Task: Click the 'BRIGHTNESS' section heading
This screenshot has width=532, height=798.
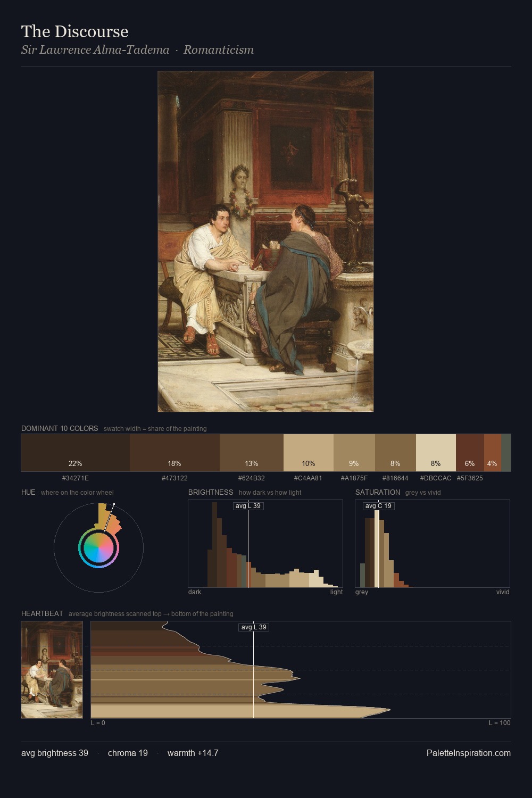Action: [211, 492]
